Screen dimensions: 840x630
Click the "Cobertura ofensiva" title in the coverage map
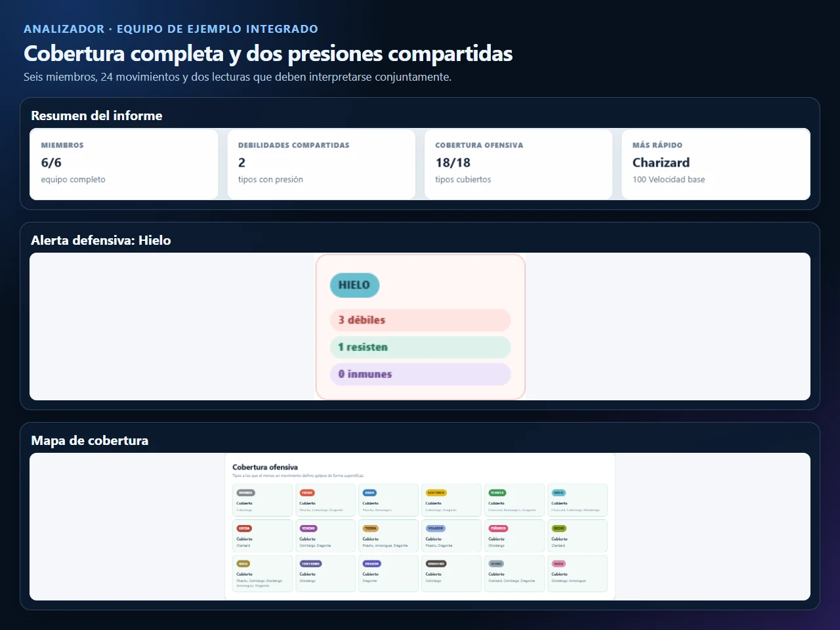[x=265, y=467]
